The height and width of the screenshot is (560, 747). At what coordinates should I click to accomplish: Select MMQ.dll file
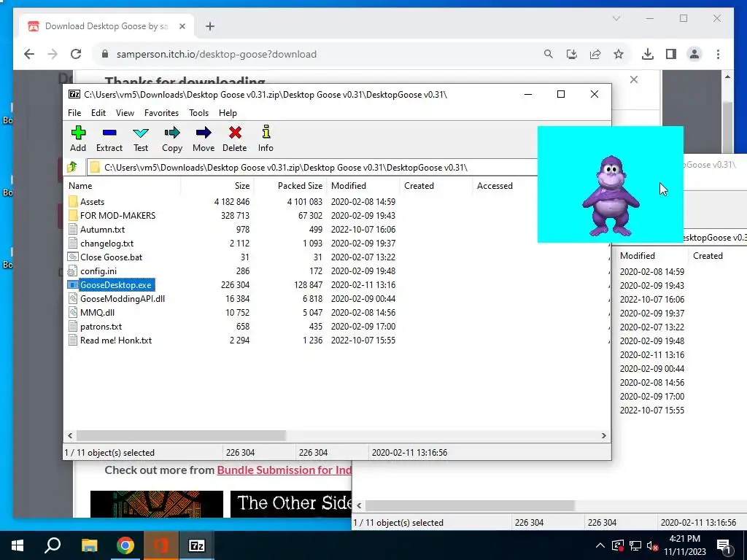pyautogui.click(x=97, y=312)
